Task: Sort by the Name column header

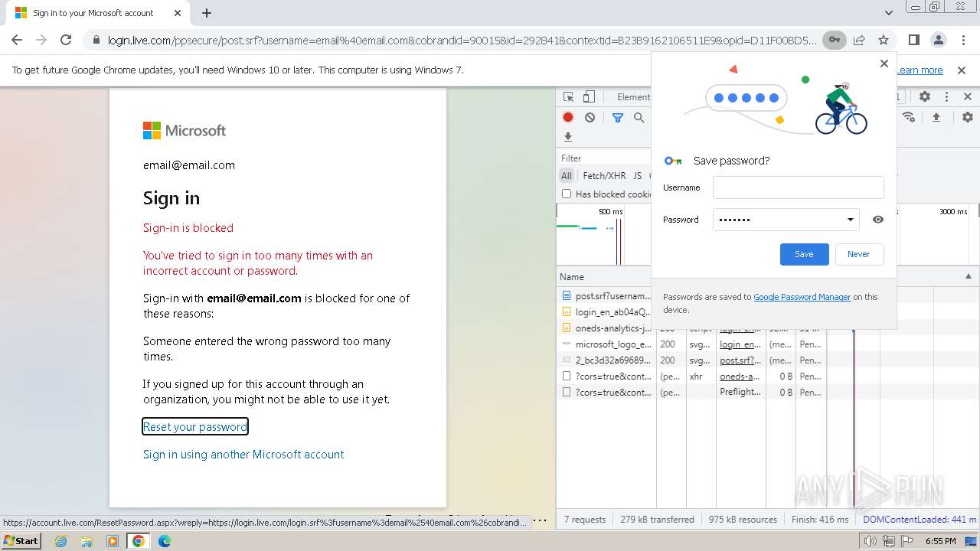Action: click(x=572, y=277)
